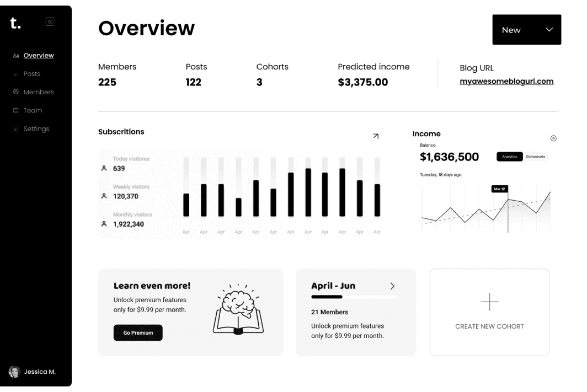Open Members page from sidebar
The image size is (587, 392).
pos(39,92)
